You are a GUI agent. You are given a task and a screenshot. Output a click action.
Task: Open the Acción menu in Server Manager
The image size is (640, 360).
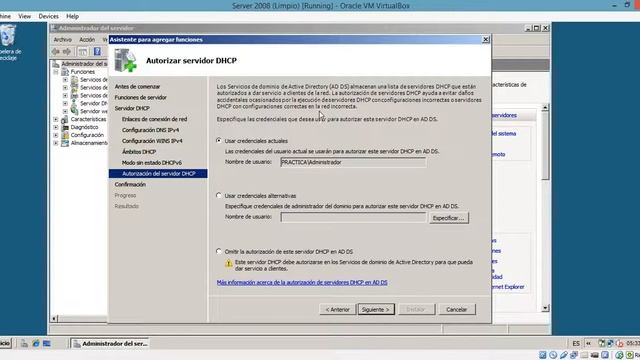[x=87, y=40]
